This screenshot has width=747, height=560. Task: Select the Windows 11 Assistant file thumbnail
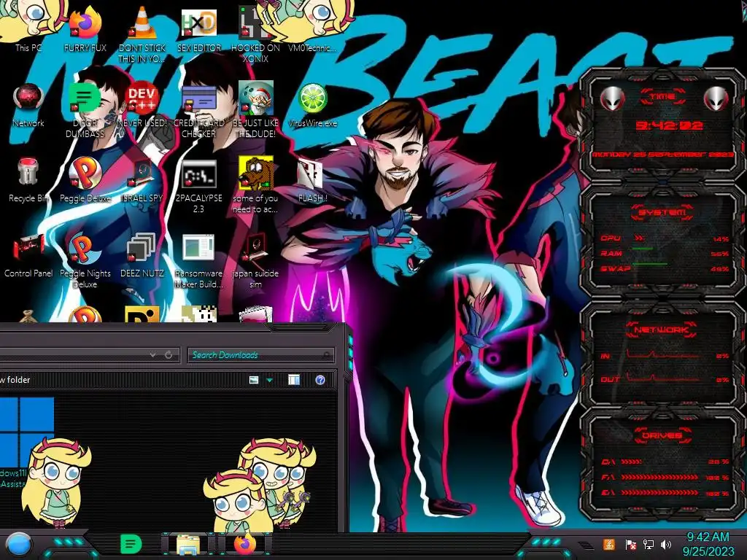[27, 431]
